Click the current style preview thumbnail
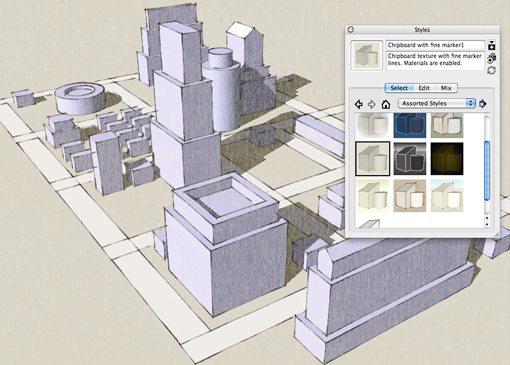The image size is (510, 365). [367, 55]
